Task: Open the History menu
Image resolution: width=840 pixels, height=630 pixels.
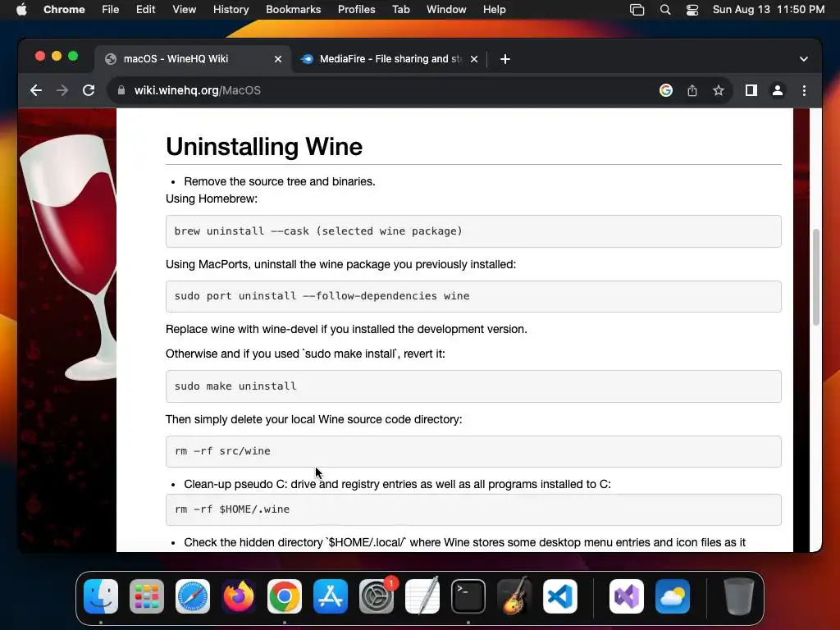Action: 231,10
